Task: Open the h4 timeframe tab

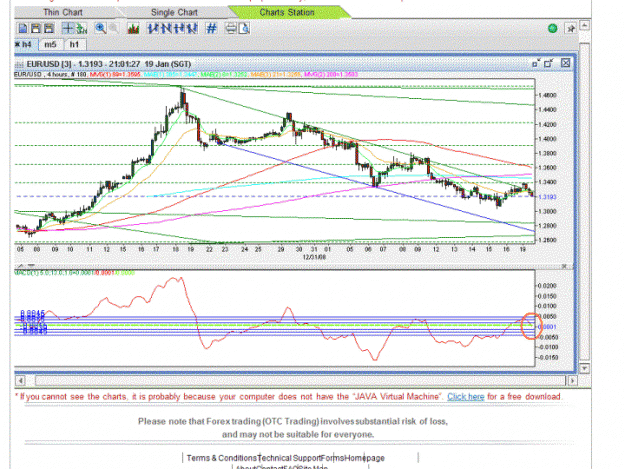Action: 27,44
